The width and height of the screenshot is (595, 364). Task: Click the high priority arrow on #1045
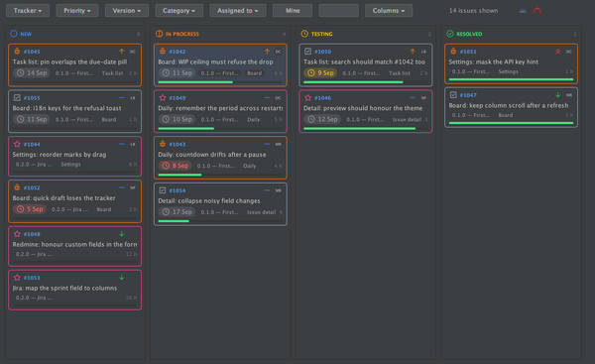[x=121, y=52]
